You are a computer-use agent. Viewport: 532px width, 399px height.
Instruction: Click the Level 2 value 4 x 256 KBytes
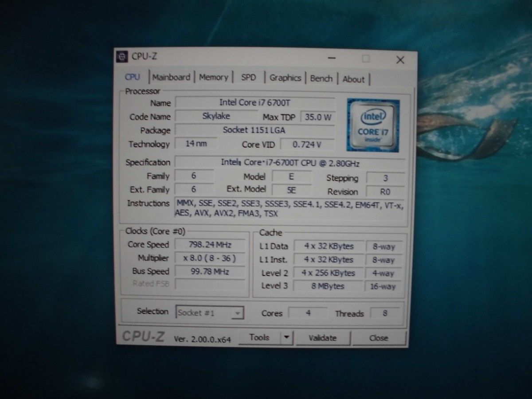click(329, 273)
